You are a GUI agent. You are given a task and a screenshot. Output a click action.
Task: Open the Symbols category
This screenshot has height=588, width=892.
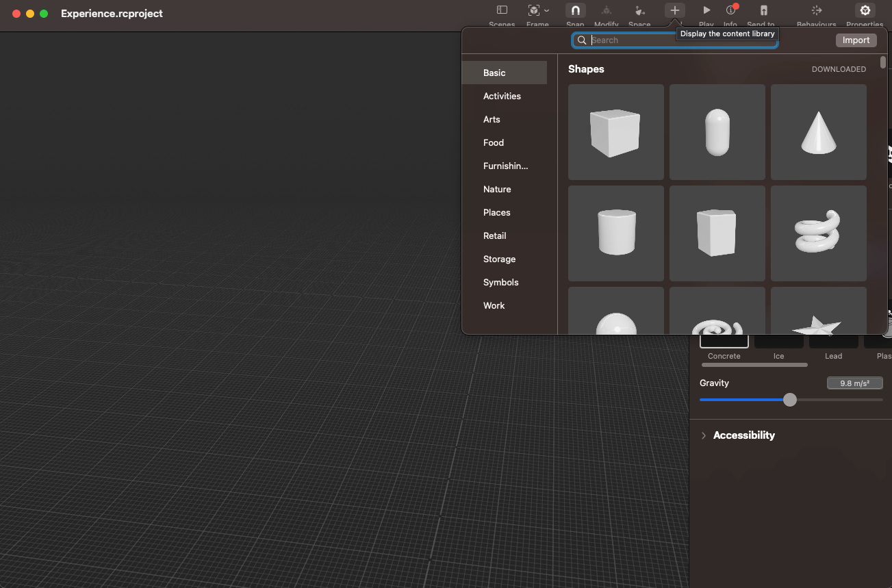(x=505, y=282)
